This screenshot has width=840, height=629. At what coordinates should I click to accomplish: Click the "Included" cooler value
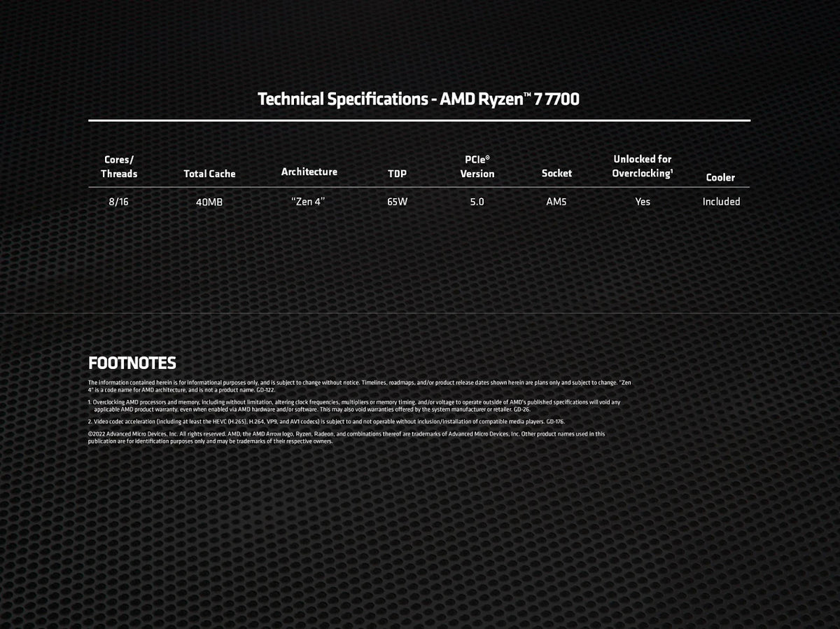coord(721,202)
